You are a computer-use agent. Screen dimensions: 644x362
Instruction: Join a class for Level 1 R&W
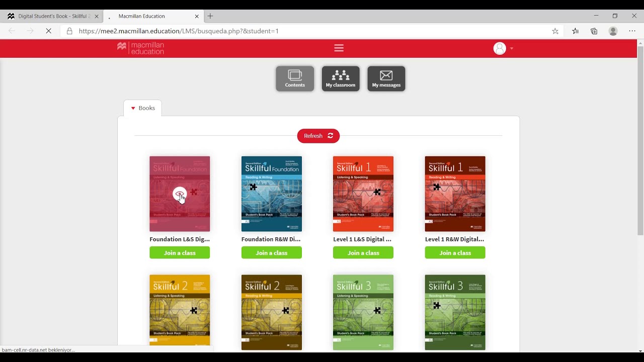455,253
